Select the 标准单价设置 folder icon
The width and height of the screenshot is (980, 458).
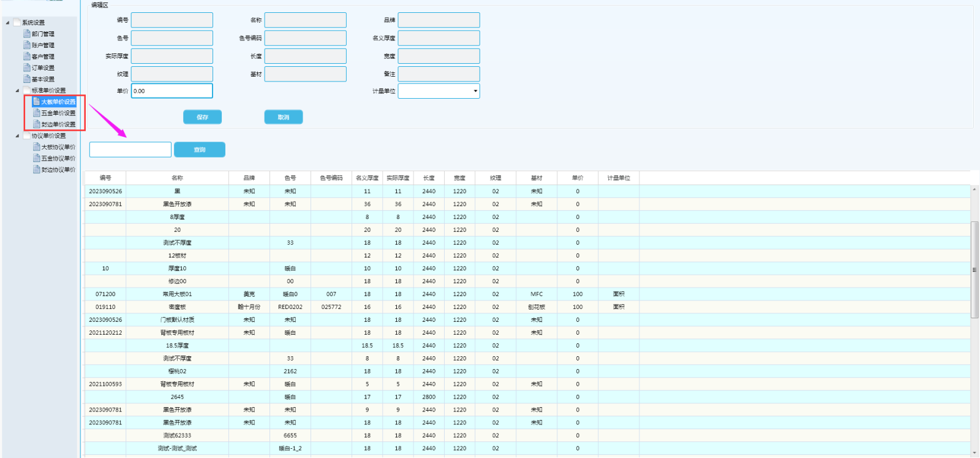click(x=26, y=90)
